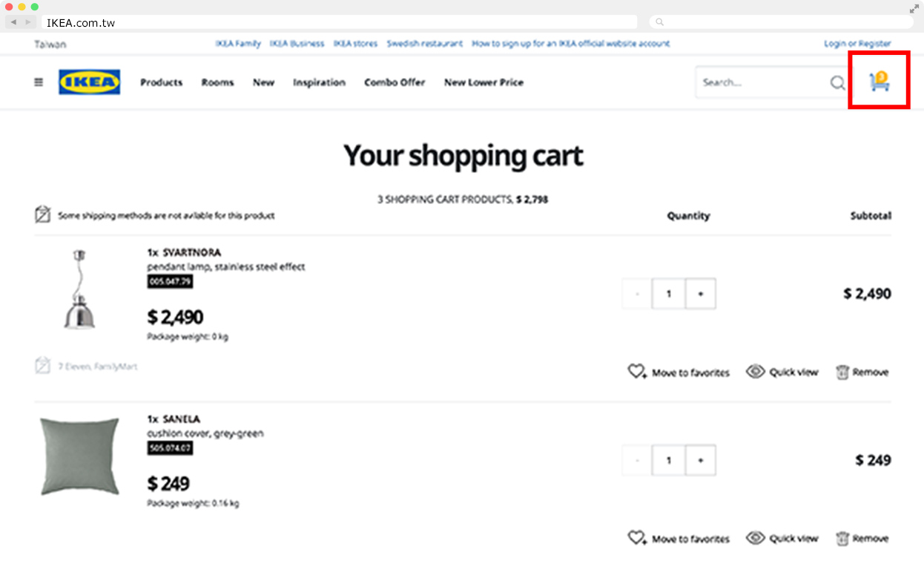Remove the SANELA cushion cover
Viewport: 924px width, 561px height.
click(x=862, y=539)
